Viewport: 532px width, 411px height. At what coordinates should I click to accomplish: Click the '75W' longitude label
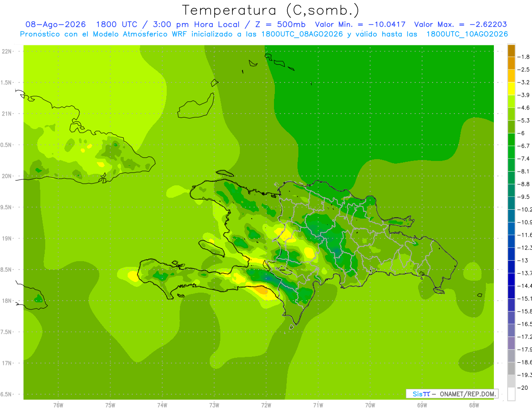coord(110,405)
